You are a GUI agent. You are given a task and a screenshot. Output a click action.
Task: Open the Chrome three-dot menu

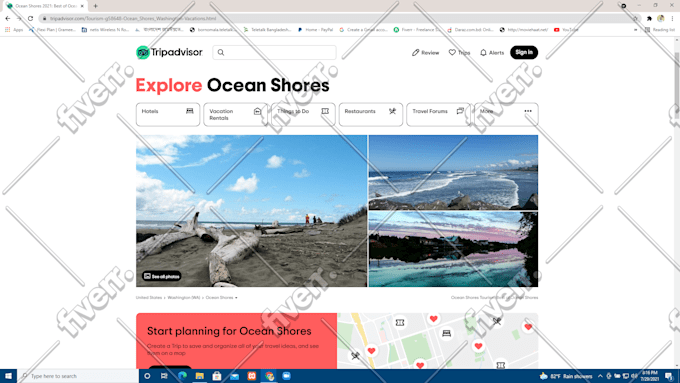(672, 19)
